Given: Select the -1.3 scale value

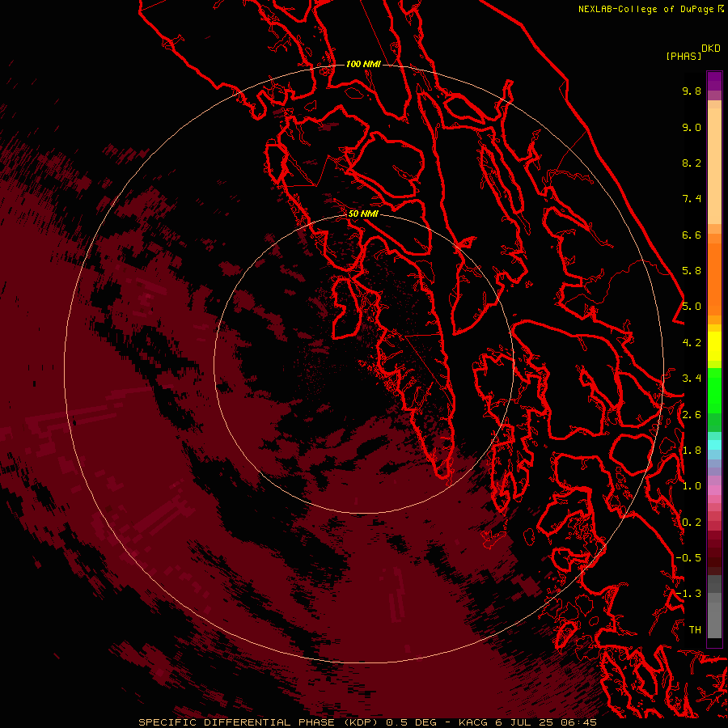Looking at the screenshot, I should [x=688, y=594].
